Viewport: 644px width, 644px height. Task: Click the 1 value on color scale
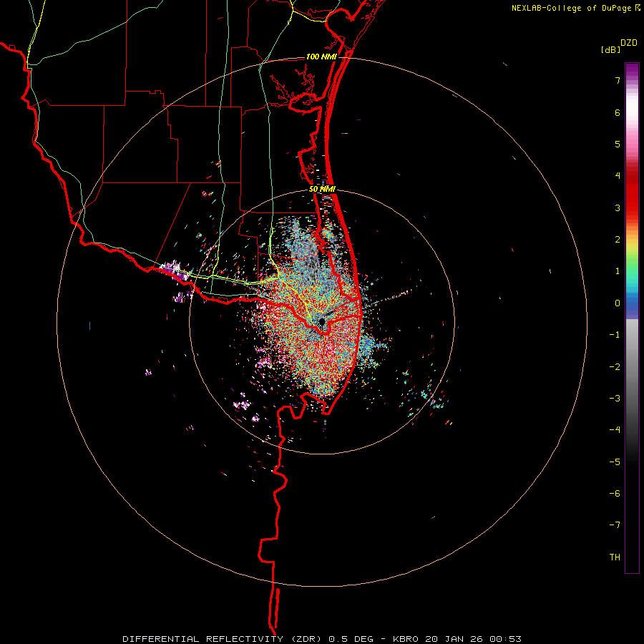pyautogui.click(x=618, y=271)
